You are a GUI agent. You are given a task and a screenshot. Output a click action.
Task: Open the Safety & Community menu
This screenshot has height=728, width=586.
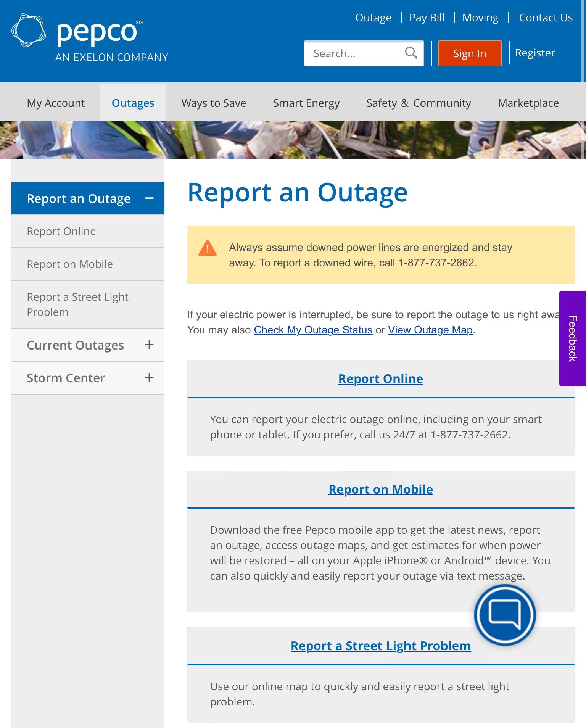419,103
